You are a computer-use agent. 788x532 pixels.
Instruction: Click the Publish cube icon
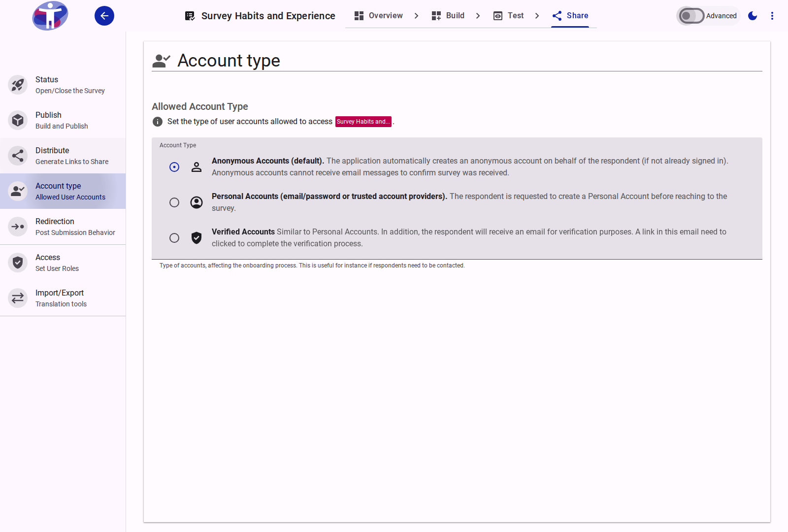18,120
